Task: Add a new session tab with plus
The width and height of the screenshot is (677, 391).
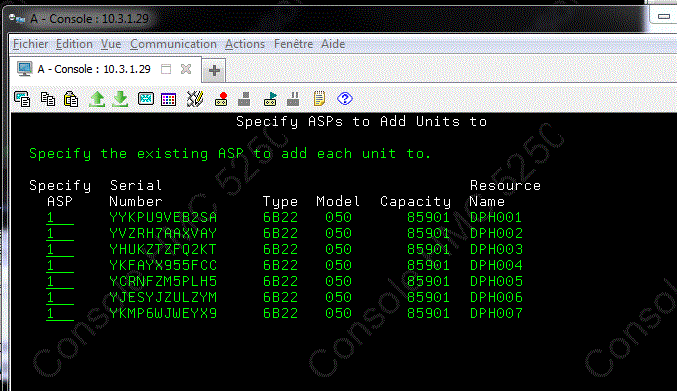Action: [214, 70]
